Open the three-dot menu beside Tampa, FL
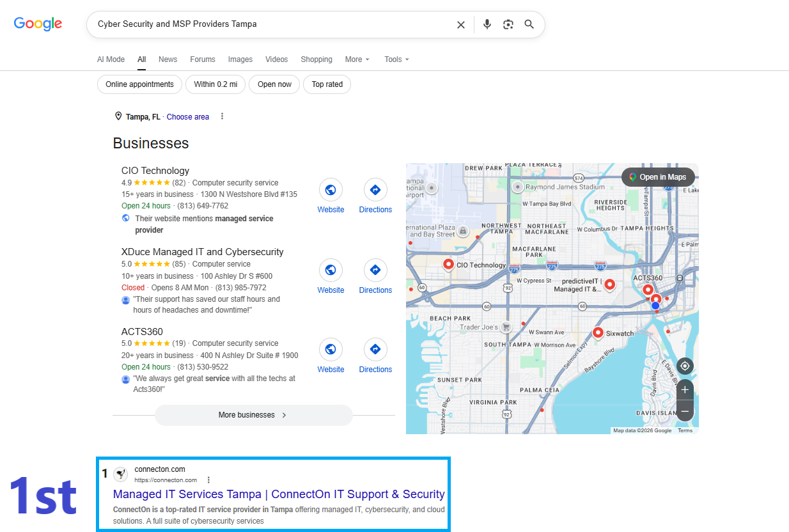Viewport: 789px width, 532px height. [x=222, y=116]
